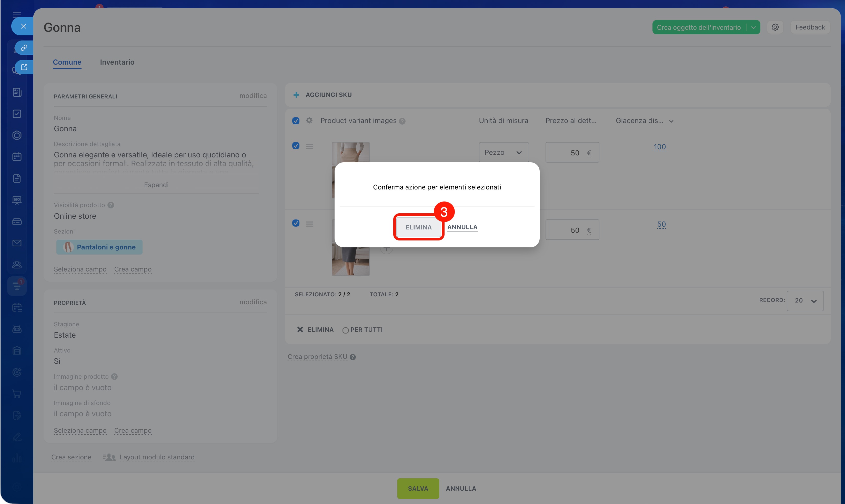Click the plus icon beside Aggiungi SKU
The image size is (845, 504).
pyautogui.click(x=296, y=95)
